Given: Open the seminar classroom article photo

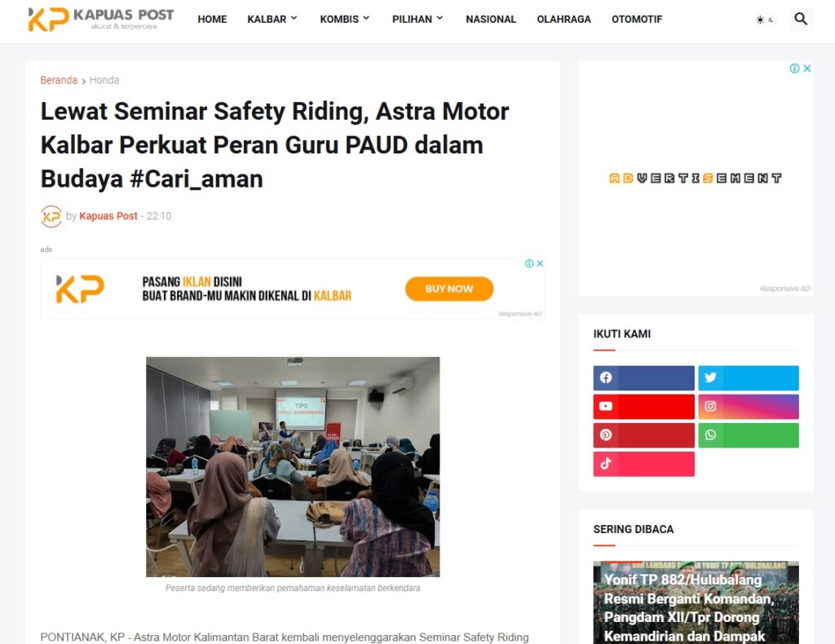Looking at the screenshot, I should pos(293,467).
